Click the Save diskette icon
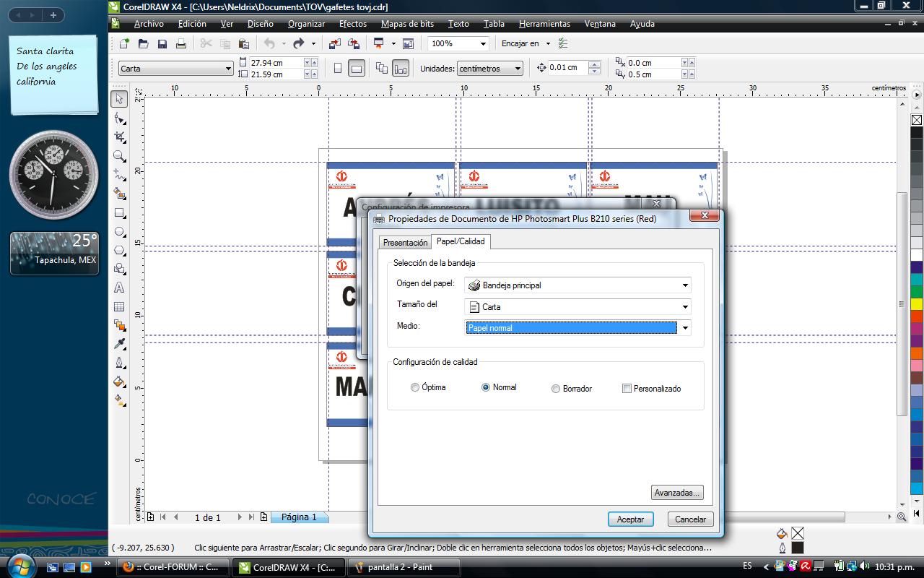Screen dimensions: 924x578 coord(162,43)
